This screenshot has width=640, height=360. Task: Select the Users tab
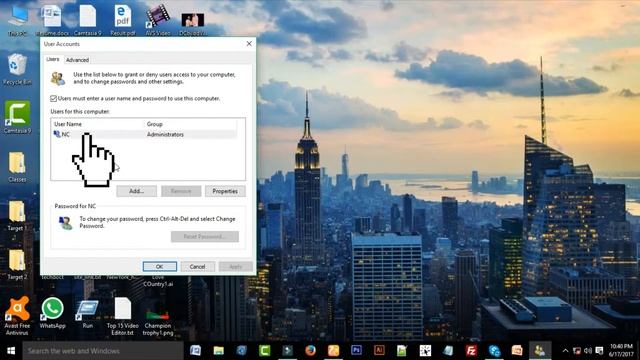click(x=53, y=59)
